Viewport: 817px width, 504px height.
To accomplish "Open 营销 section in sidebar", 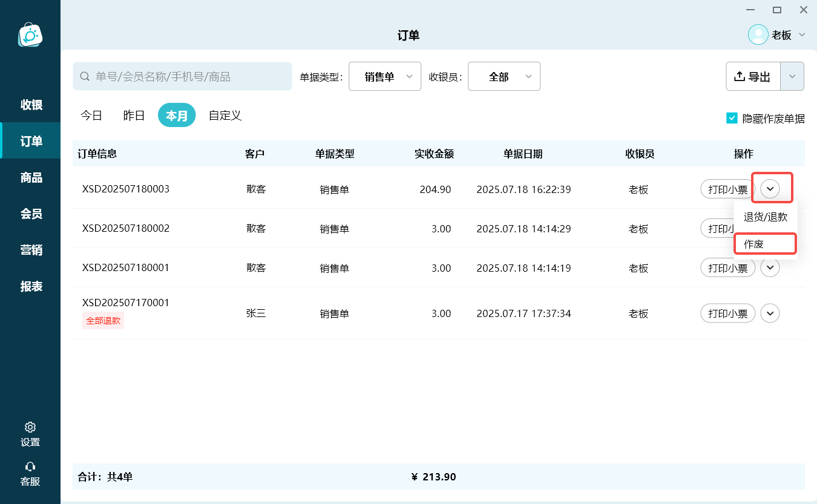I will pos(31,250).
